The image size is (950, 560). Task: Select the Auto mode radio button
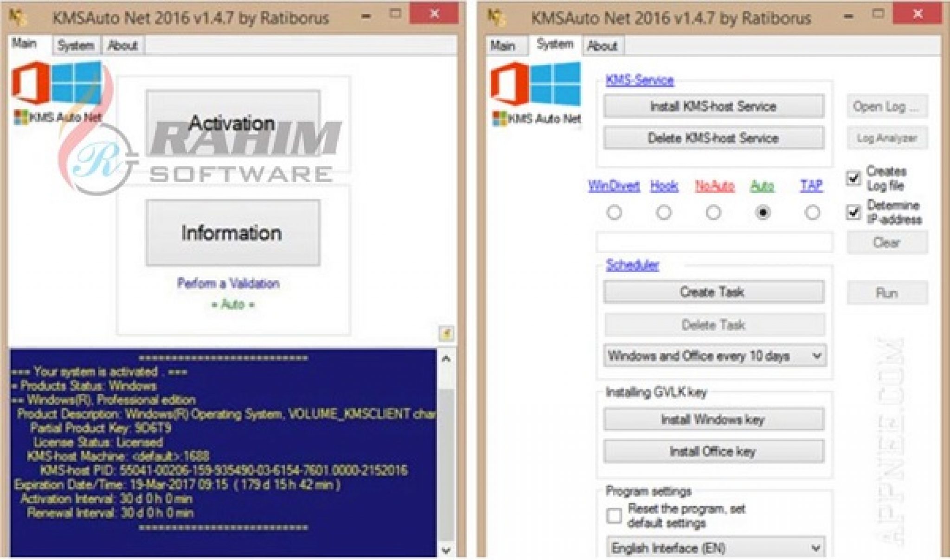(763, 213)
